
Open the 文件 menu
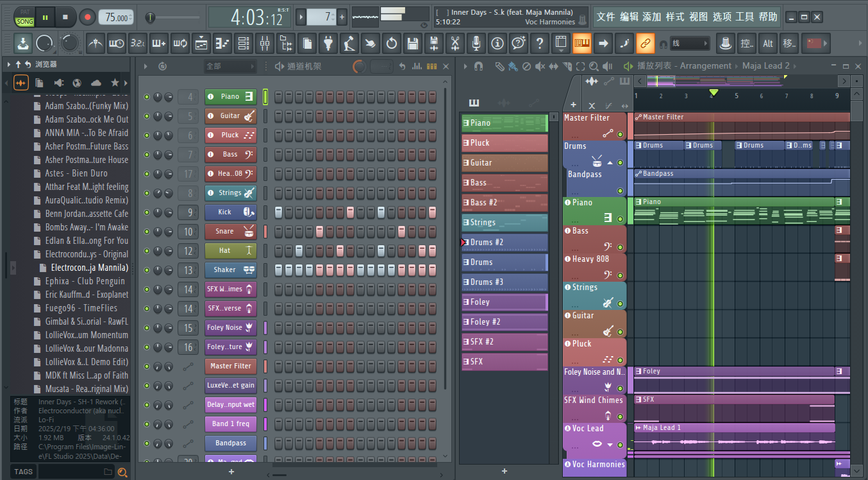coord(605,17)
